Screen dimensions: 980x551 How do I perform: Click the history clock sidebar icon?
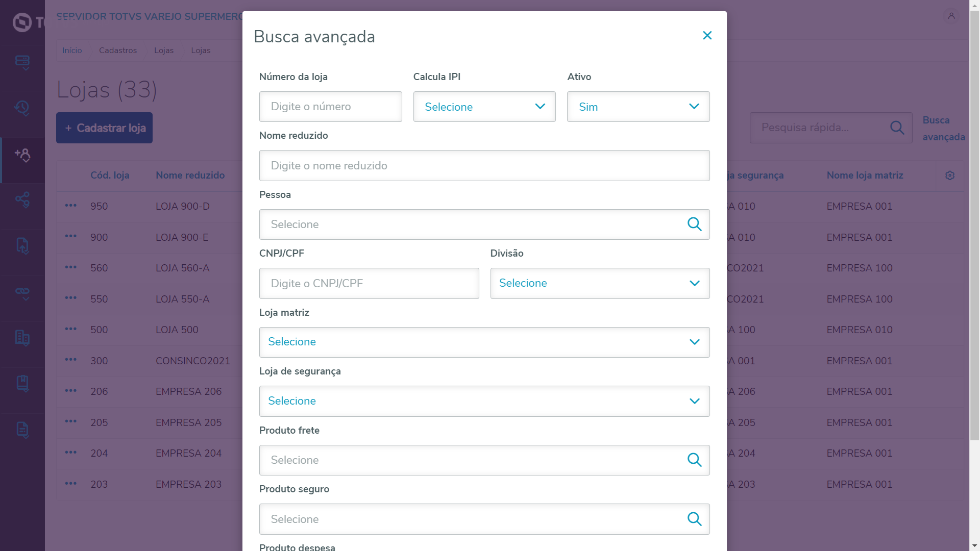click(x=22, y=108)
